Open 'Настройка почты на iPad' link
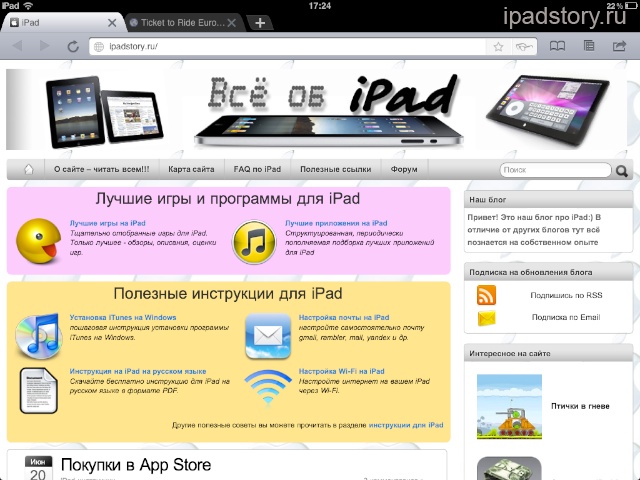Viewport: 640px width, 480px height. point(344,317)
